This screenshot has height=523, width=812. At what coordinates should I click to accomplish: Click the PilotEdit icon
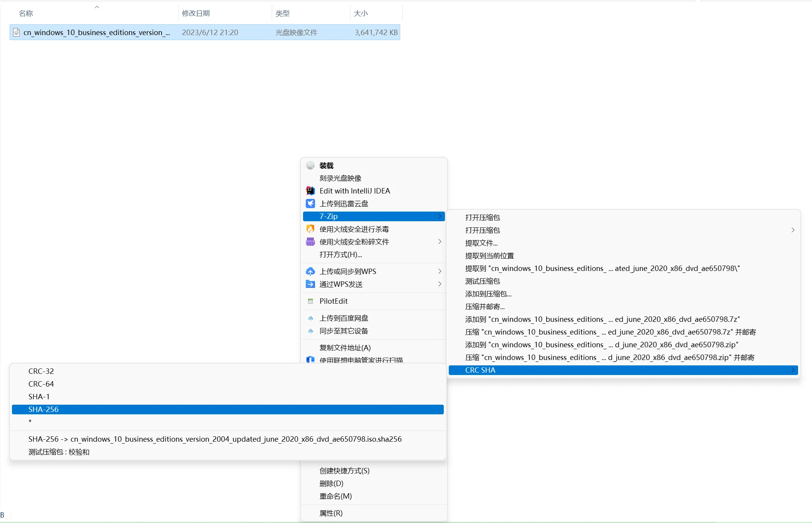310,301
